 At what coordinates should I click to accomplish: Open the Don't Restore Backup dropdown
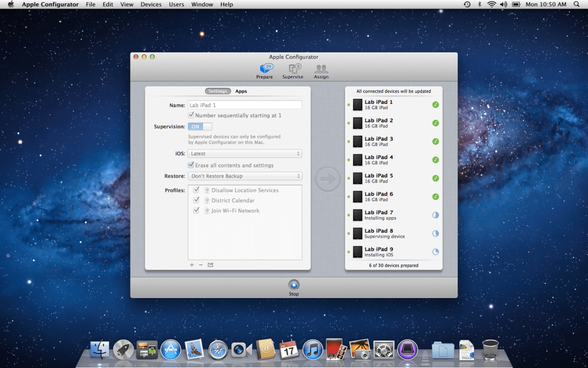[x=245, y=176]
